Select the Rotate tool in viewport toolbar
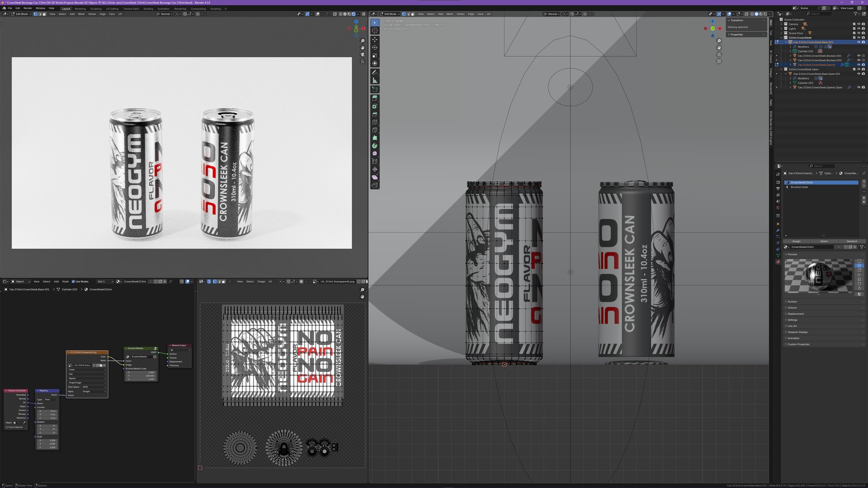 click(375, 47)
